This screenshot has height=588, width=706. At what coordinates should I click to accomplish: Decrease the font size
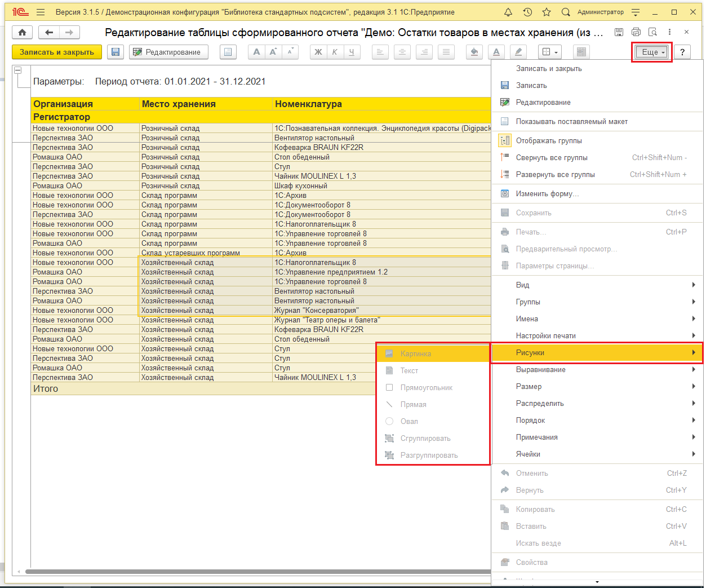pyautogui.click(x=290, y=52)
